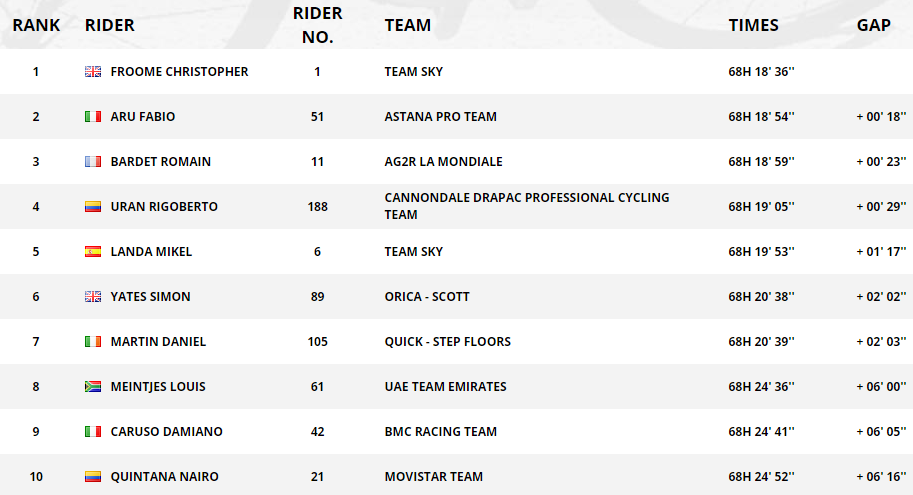
Task: Open rider Froome Christopher's name link
Action: click(x=179, y=72)
